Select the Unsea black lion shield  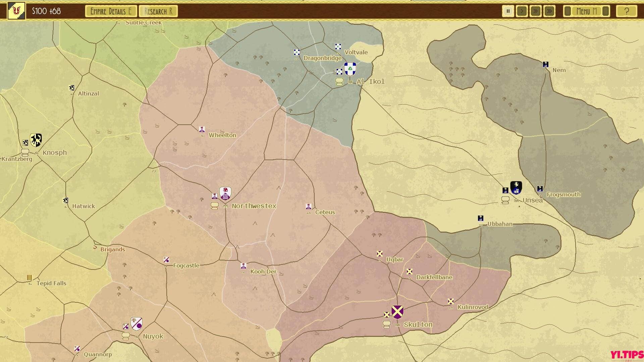tap(516, 188)
